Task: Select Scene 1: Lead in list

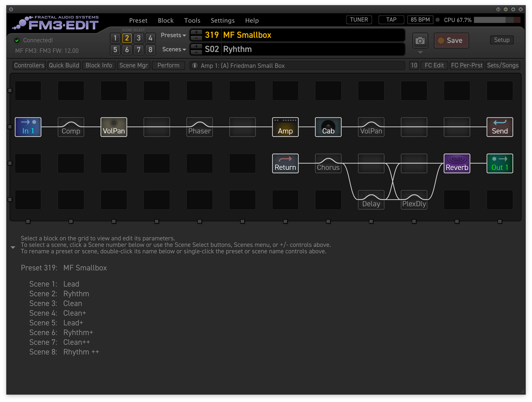Action: click(54, 284)
